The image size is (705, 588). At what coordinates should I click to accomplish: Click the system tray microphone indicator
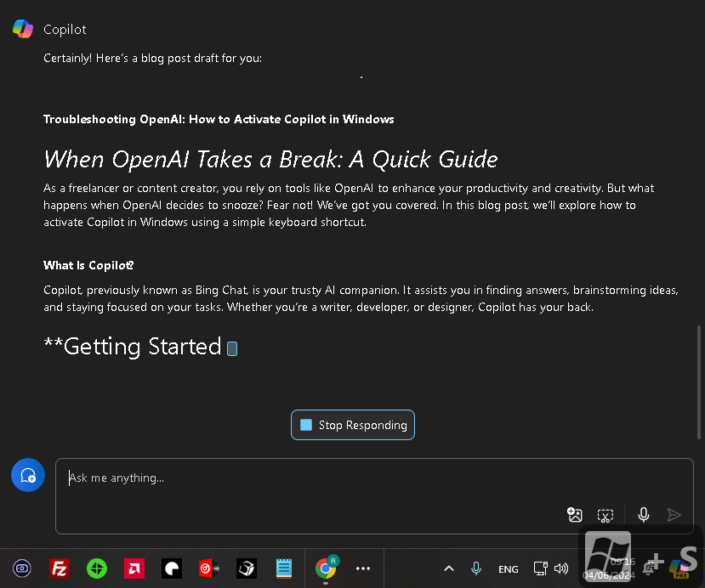click(x=476, y=568)
